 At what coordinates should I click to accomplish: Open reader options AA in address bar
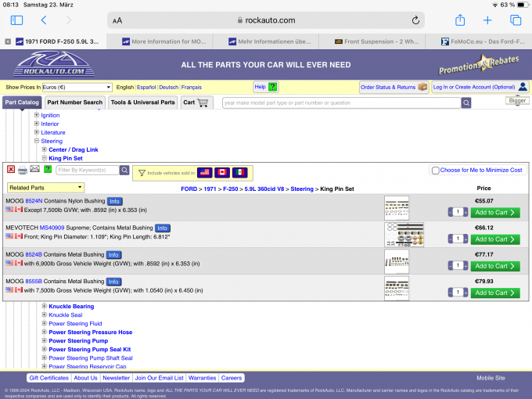click(117, 20)
